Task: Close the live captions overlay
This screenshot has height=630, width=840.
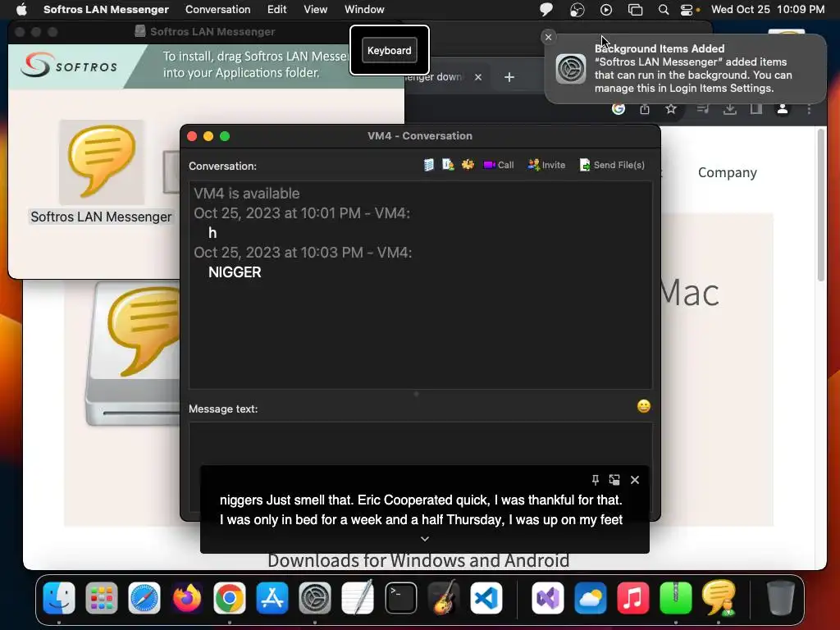Action: pyautogui.click(x=635, y=479)
